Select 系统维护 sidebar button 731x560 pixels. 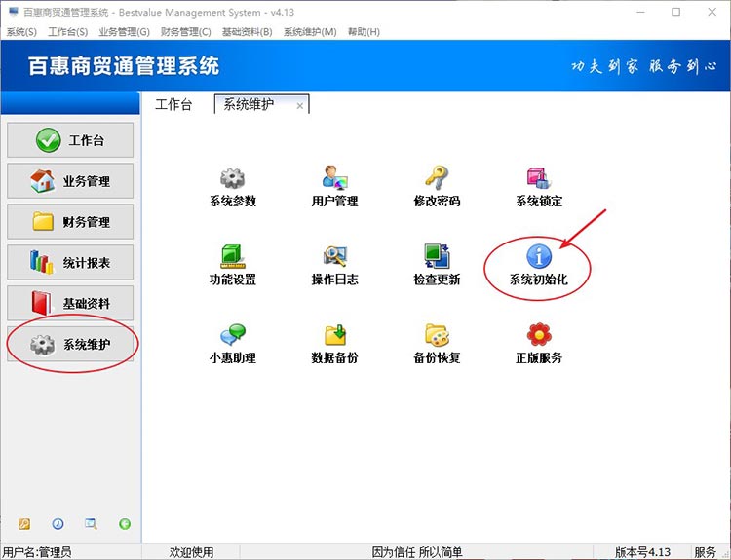(70, 344)
